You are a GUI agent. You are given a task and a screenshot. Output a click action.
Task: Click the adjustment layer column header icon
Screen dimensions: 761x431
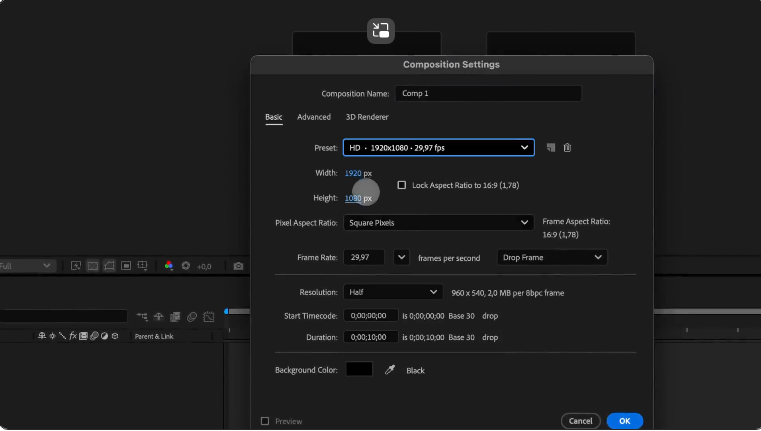point(104,336)
